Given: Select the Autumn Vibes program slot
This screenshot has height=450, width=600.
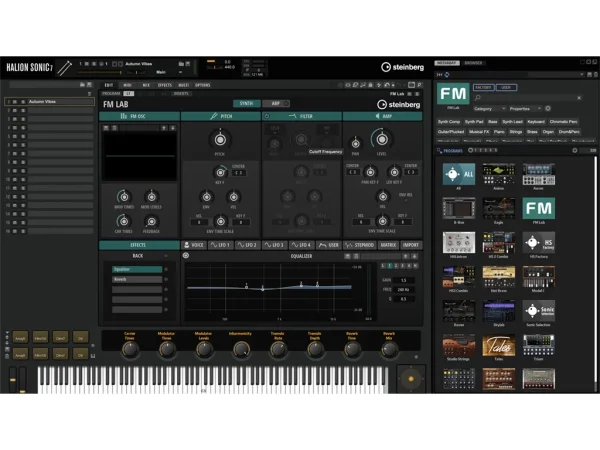Looking at the screenshot, I should 50,102.
